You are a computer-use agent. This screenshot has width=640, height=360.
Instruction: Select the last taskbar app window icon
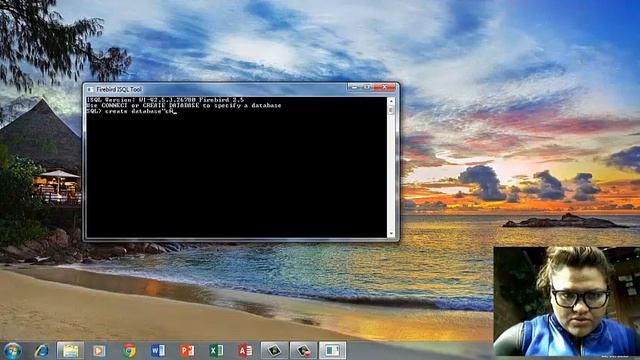[332, 351]
